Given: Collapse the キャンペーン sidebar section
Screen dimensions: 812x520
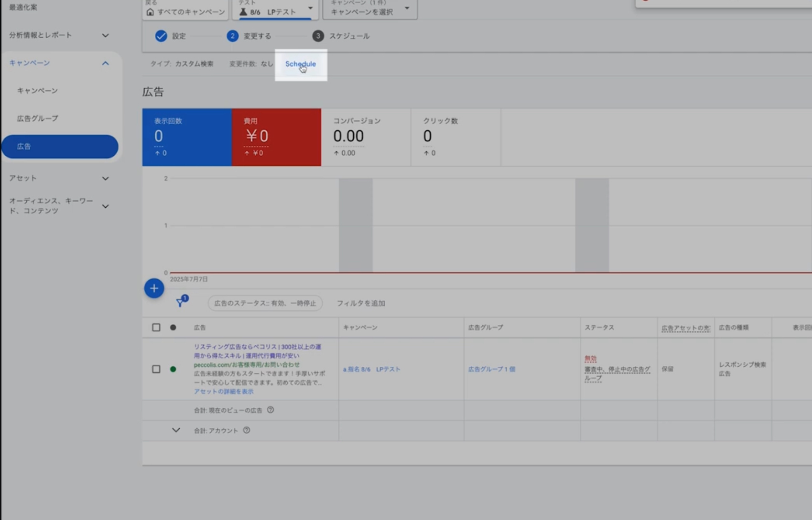Looking at the screenshot, I should (x=106, y=63).
